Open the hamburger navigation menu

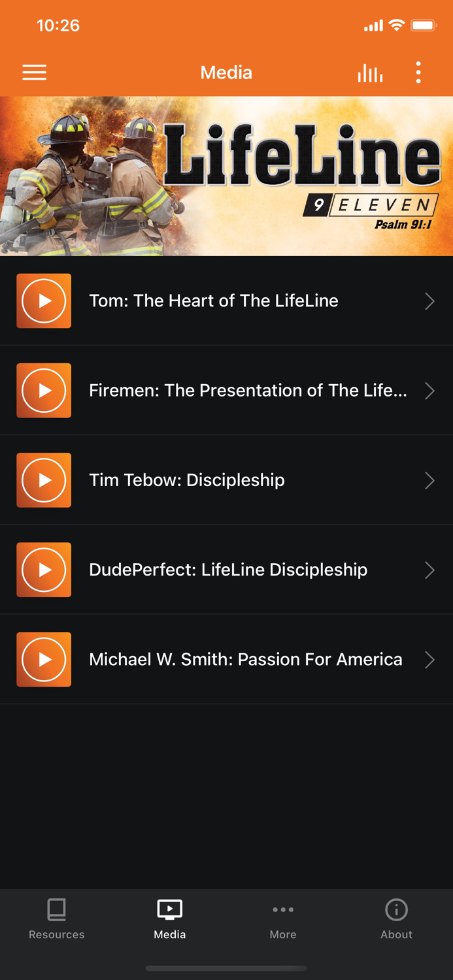tap(34, 73)
